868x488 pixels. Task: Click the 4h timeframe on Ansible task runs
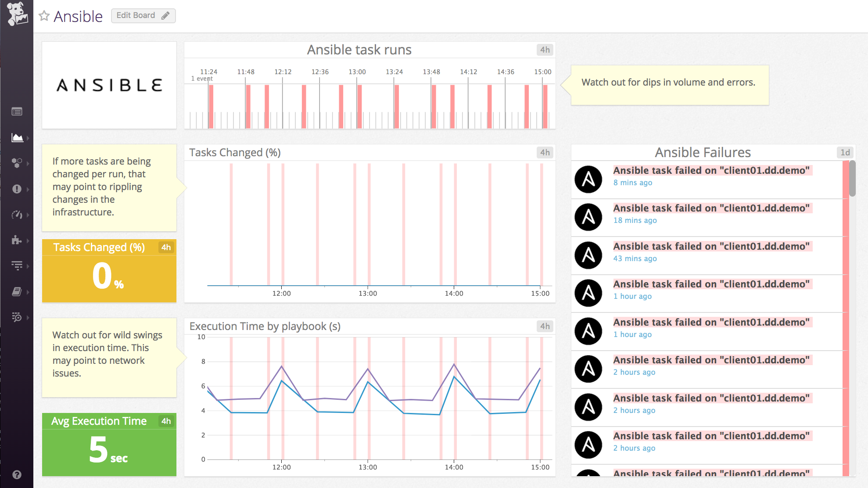pyautogui.click(x=545, y=50)
